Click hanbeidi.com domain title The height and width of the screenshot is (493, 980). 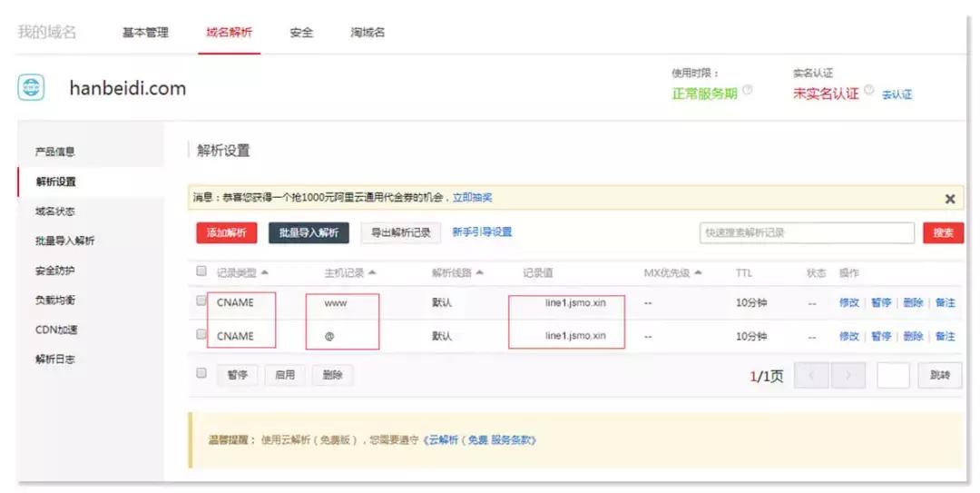(128, 88)
